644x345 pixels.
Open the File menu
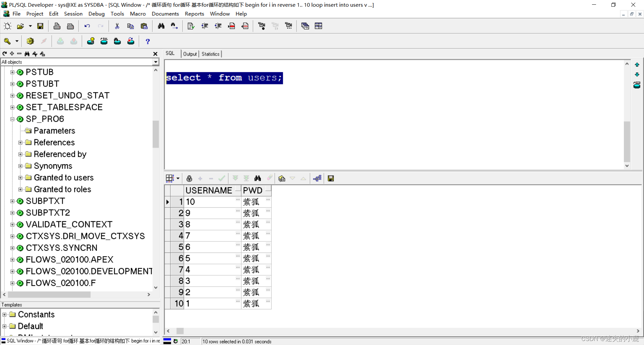click(x=16, y=14)
